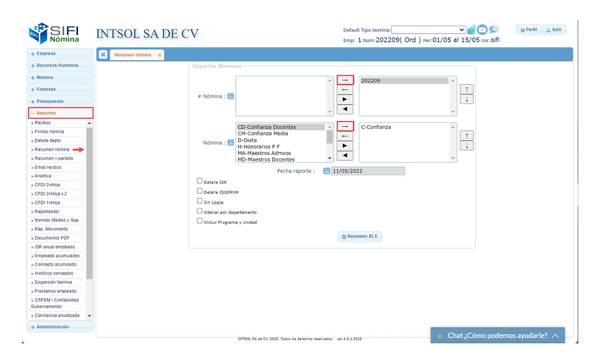The height and width of the screenshot is (364, 603).
Task: Expand the chat widget chevron
Action: (555, 336)
